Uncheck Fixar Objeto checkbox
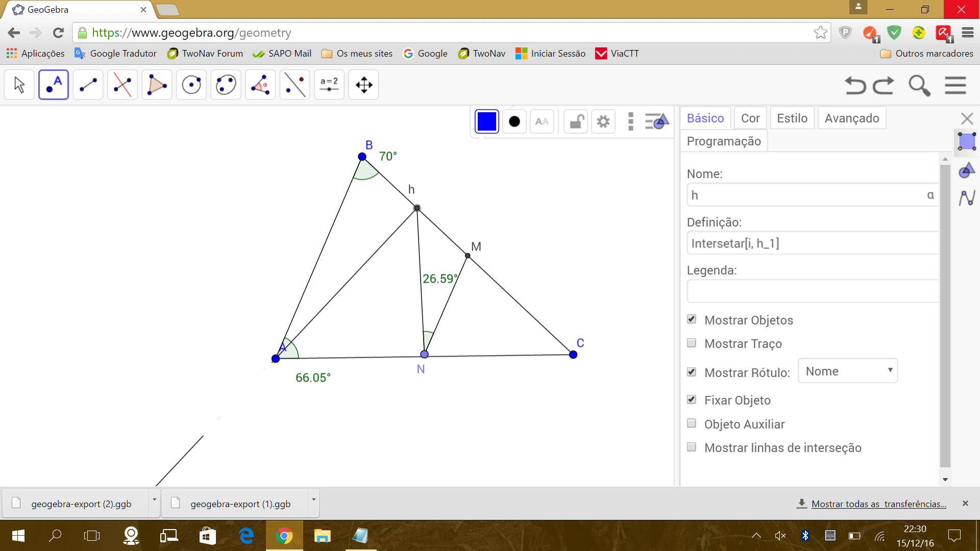This screenshot has height=551, width=980. point(692,399)
